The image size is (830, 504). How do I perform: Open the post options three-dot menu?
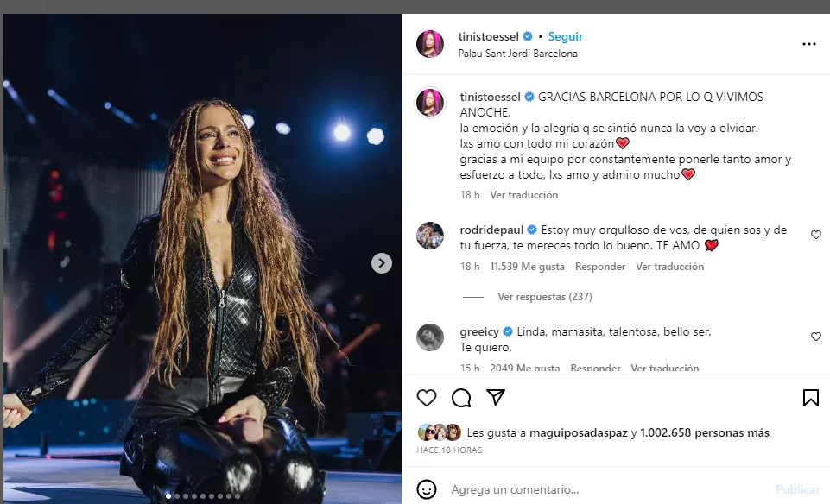[808, 44]
